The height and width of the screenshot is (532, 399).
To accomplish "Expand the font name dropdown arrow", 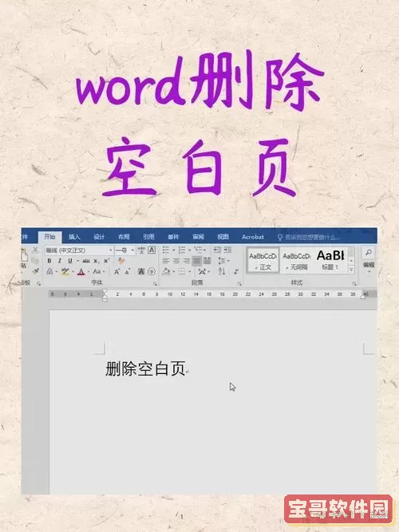I will [x=111, y=250].
